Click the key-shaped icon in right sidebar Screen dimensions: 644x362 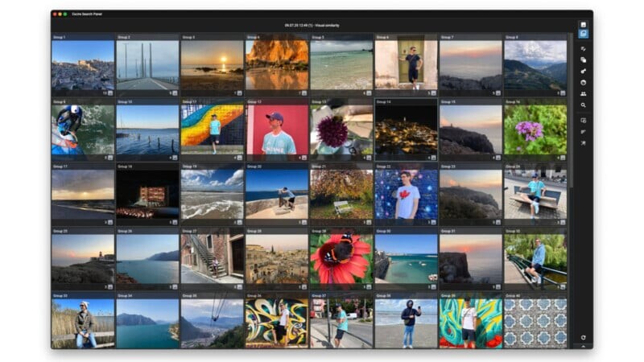[x=583, y=71]
